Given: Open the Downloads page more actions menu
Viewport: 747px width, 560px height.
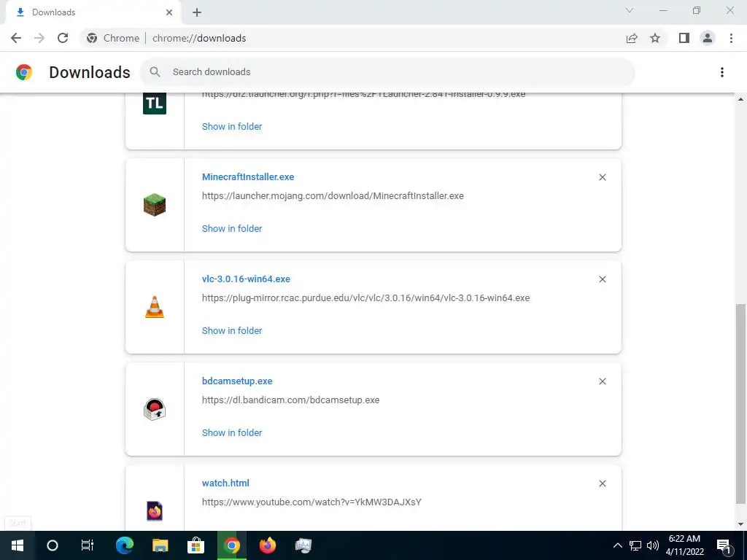Looking at the screenshot, I should (722, 72).
